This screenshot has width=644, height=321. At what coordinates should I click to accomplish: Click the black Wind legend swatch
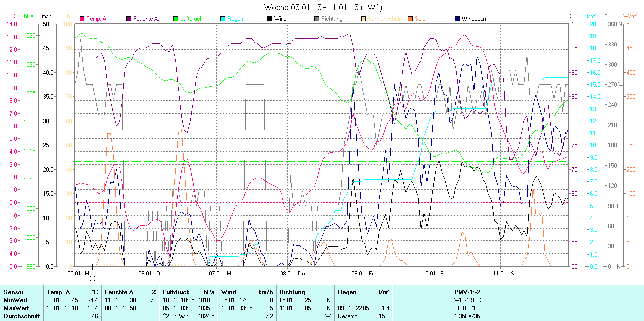[x=269, y=19]
